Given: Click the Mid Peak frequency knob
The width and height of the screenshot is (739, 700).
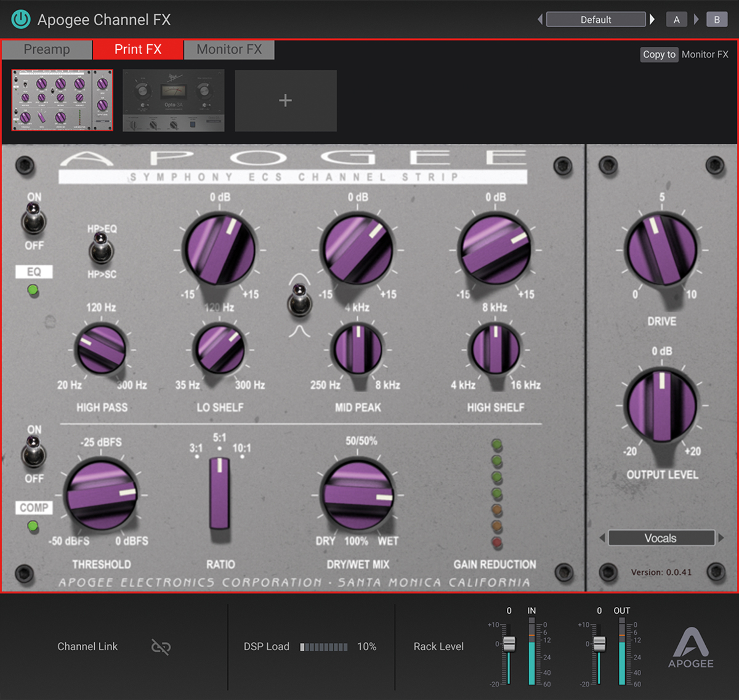Looking at the screenshot, I should coord(358,349).
